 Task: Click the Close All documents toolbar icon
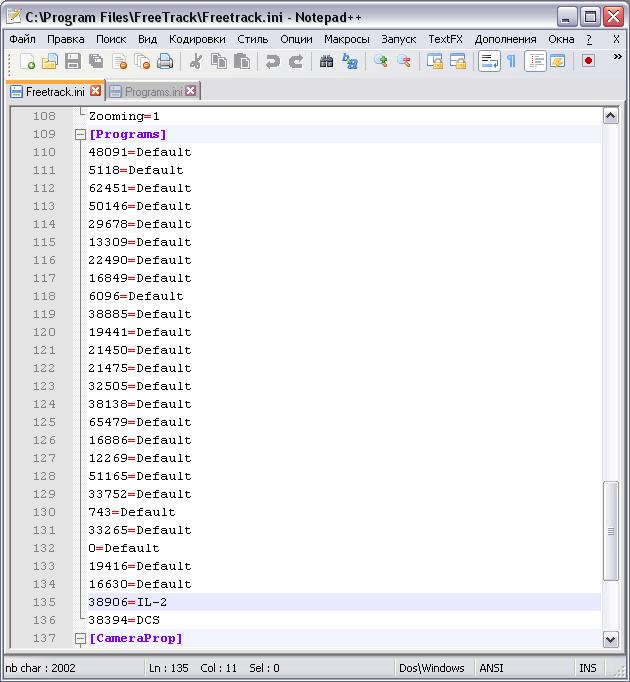[142, 61]
